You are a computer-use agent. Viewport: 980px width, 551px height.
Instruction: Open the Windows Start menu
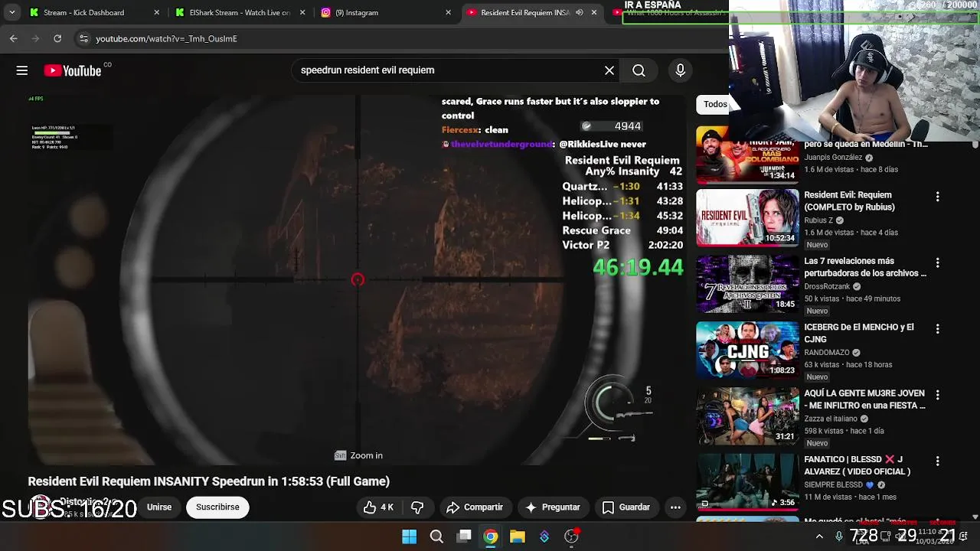tap(410, 536)
